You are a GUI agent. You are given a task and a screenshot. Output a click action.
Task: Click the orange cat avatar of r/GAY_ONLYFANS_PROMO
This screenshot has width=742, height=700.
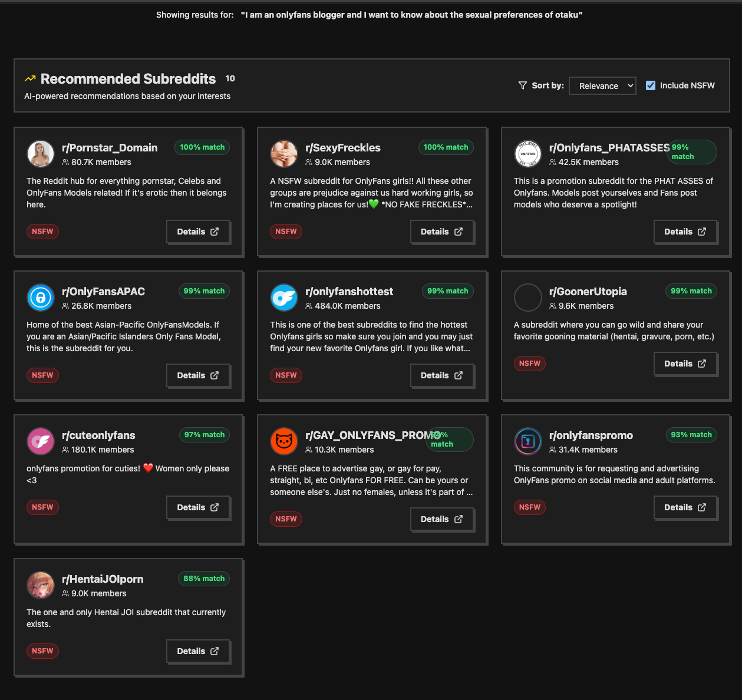coord(284,441)
